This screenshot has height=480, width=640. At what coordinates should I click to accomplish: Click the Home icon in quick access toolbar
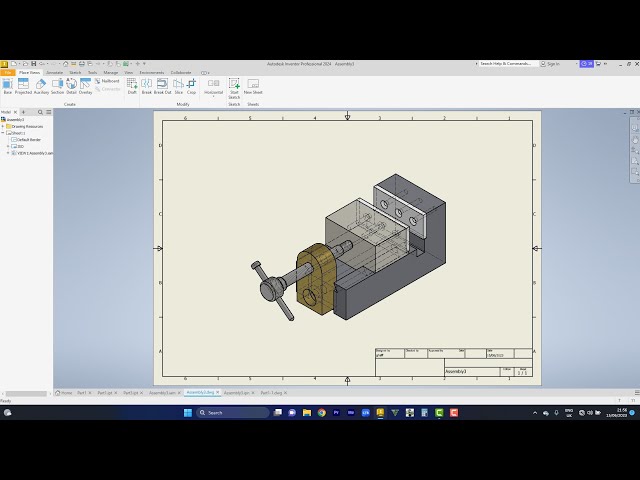[x=65, y=64]
